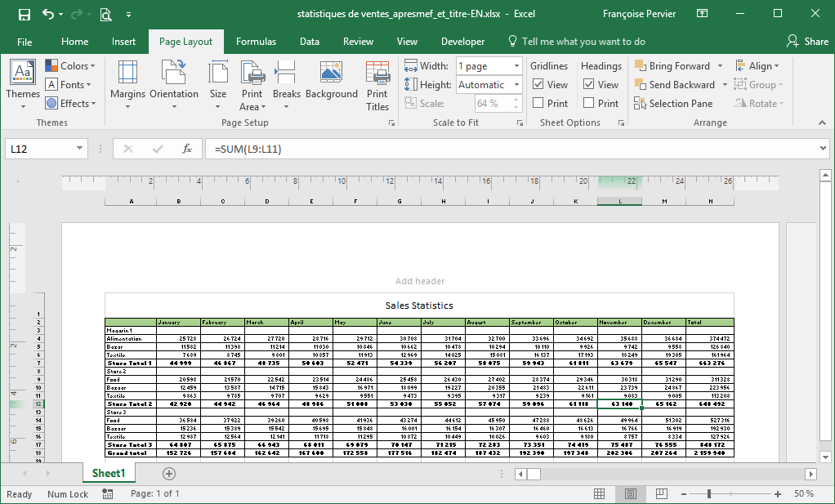Expand the Height Automatic dropdown
The image size is (835, 504).
click(516, 85)
